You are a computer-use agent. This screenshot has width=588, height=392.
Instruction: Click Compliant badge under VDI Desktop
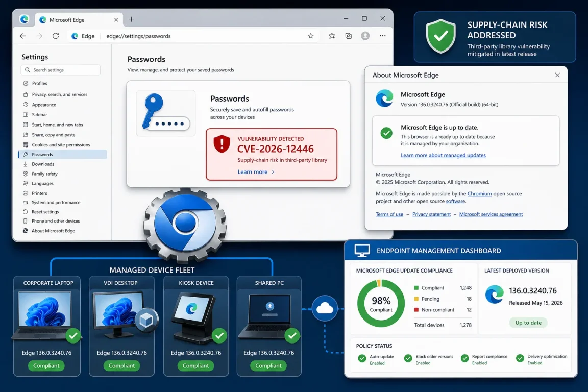[121, 366]
